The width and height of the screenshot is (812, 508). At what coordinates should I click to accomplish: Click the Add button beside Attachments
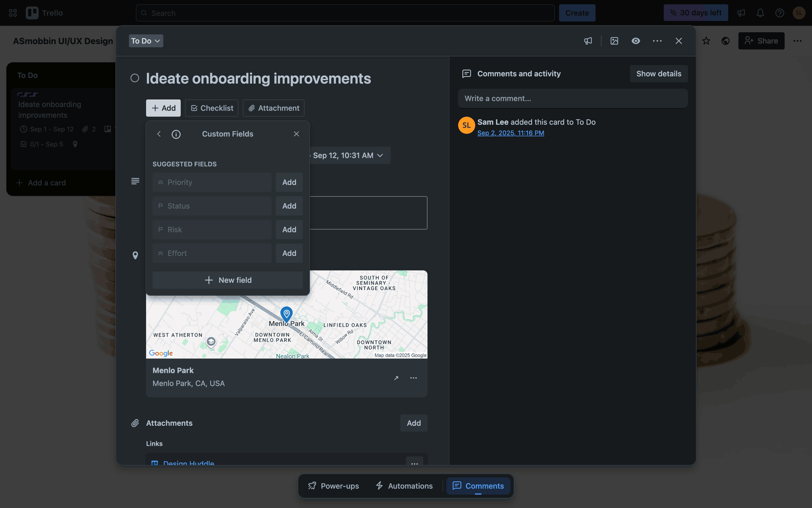click(x=414, y=423)
